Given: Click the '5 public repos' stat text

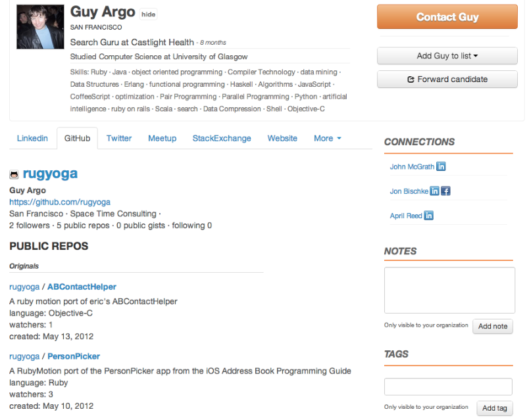Looking at the screenshot, I should pos(83,225).
